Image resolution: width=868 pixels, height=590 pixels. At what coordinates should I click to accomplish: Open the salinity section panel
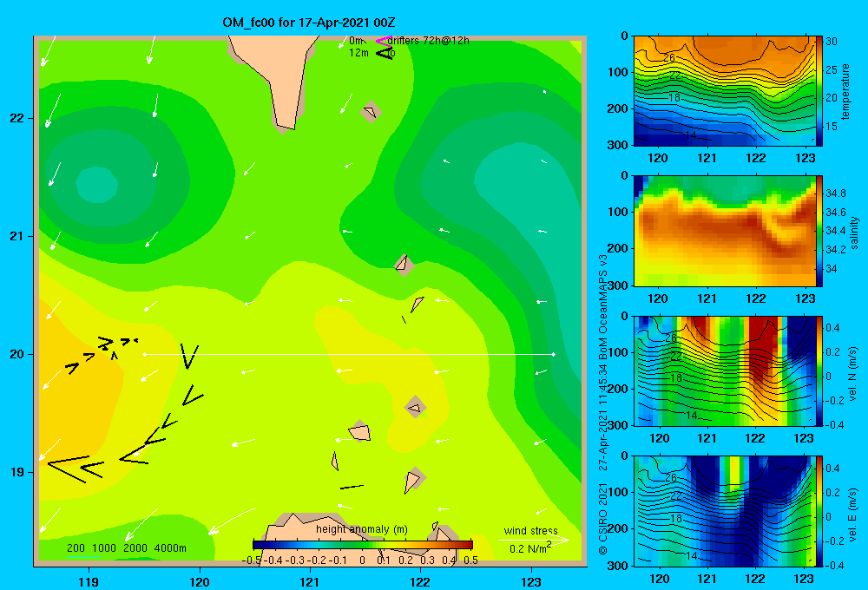725,231
